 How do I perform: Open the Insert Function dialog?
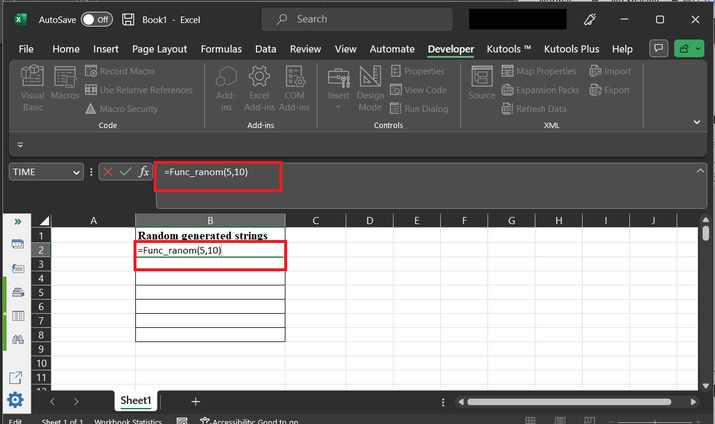pos(144,172)
